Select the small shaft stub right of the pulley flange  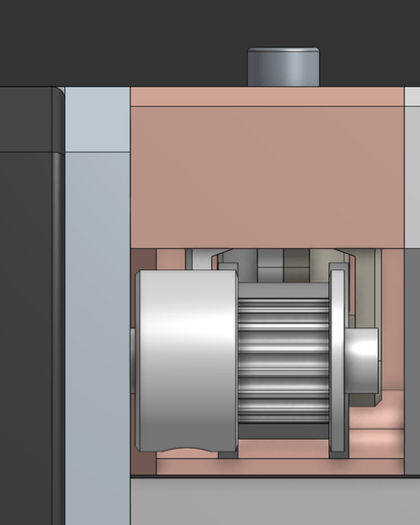[x=362, y=361]
